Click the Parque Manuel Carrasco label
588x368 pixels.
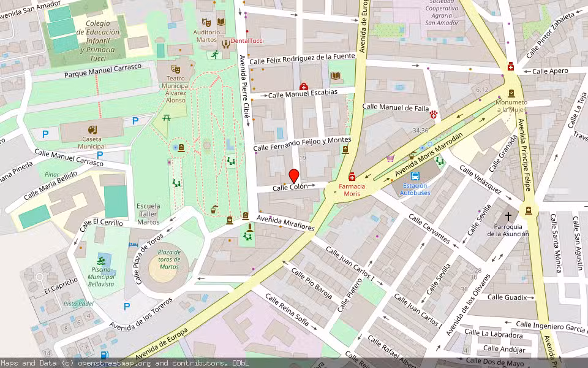(x=103, y=71)
